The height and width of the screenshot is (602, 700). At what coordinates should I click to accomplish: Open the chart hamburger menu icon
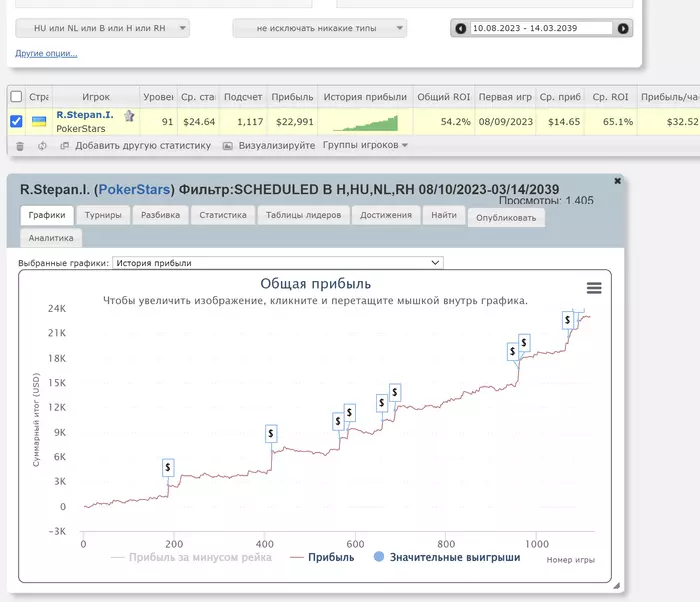click(x=594, y=288)
